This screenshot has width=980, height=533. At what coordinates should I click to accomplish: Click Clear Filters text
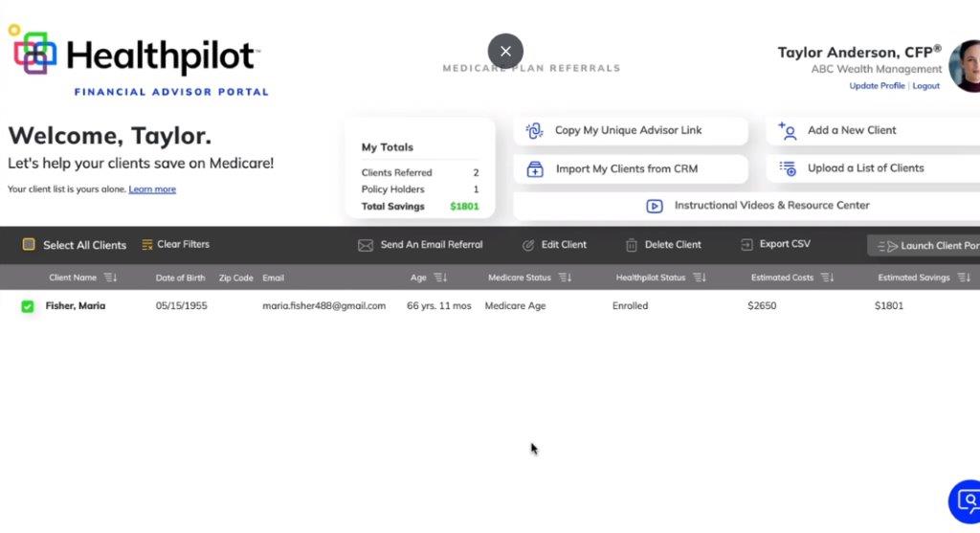coord(183,244)
